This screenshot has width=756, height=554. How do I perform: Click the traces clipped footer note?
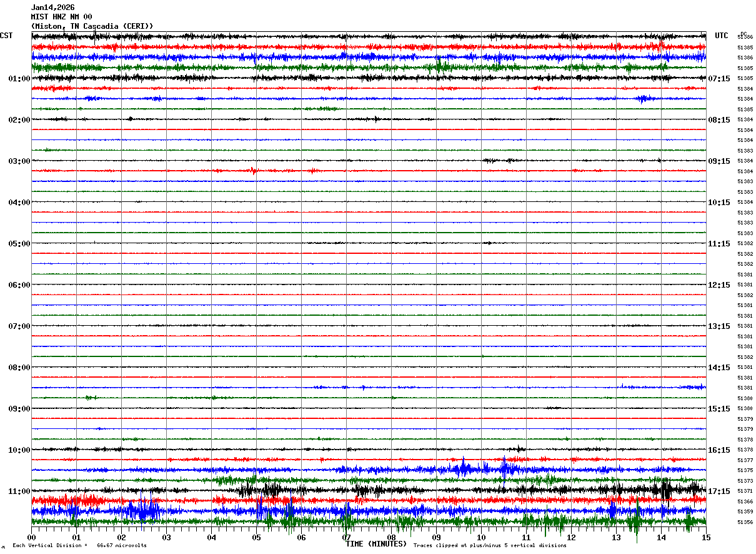[x=490, y=546]
